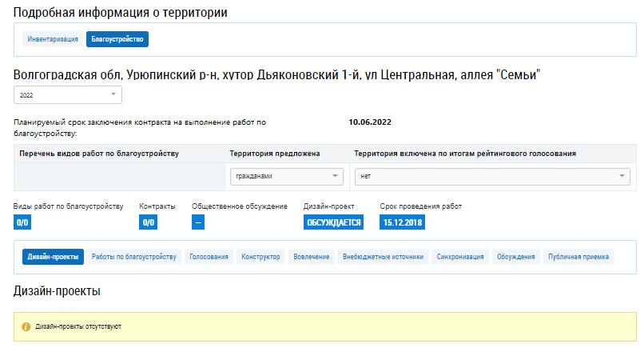644x352 pixels.
Task: Open the Публичная приемка tab
Action: [x=579, y=257]
